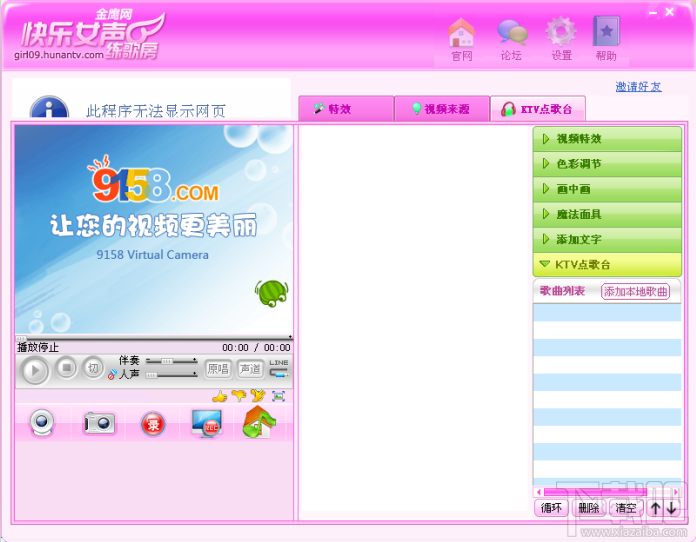Click the playback progress bar above 播放停止
The width and height of the screenshot is (696, 542).
(x=154, y=338)
